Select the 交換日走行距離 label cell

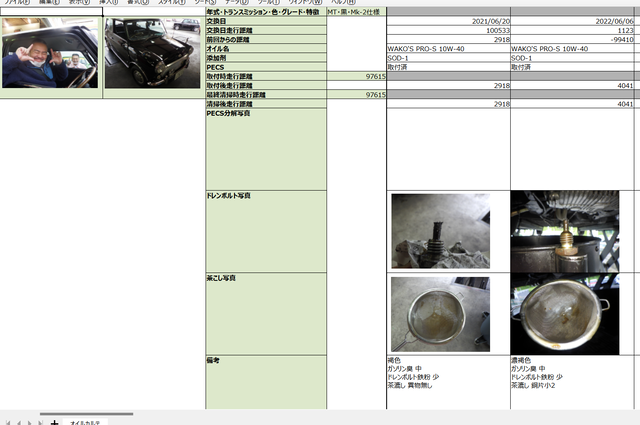click(x=266, y=30)
